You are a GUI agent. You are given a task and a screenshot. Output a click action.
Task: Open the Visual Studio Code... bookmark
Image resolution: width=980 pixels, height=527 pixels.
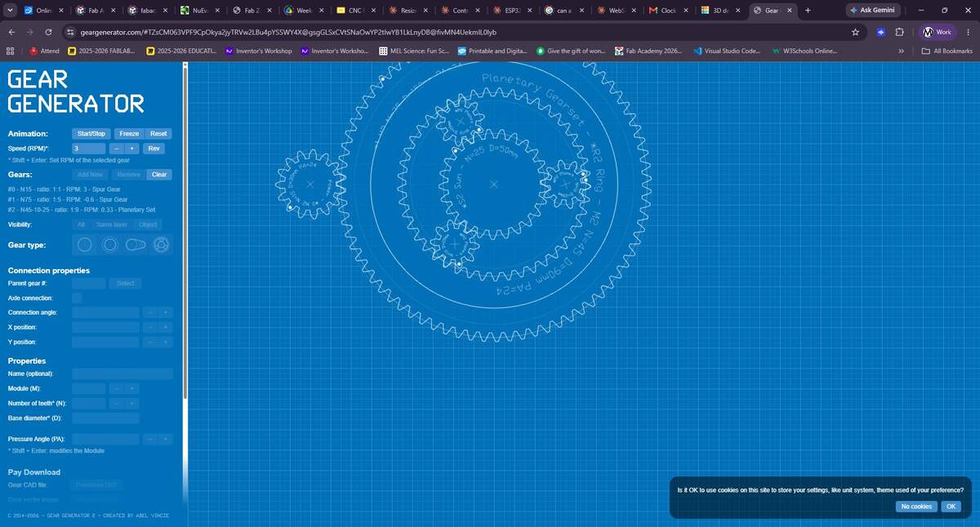[727, 51]
